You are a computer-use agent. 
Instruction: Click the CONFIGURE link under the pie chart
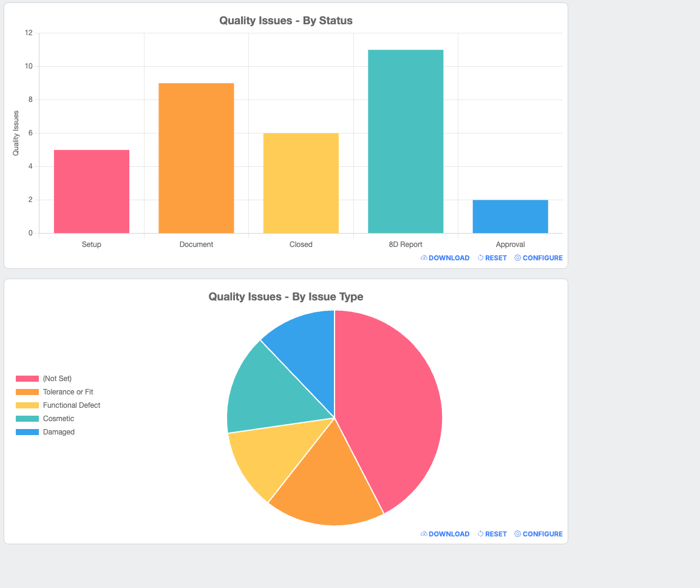pyautogui.click(x=543, y=534)
